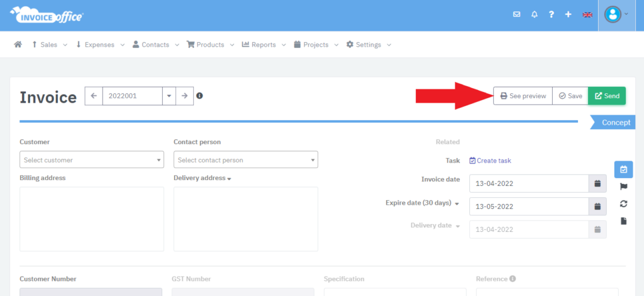
Task: Open the user profile avatar menu
Action: (613, 15)
